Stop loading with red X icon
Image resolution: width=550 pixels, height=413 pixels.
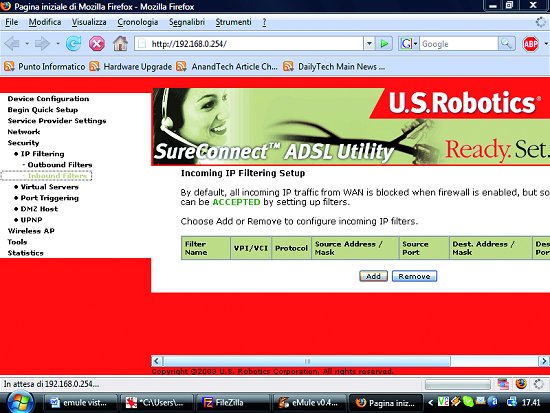96,44
